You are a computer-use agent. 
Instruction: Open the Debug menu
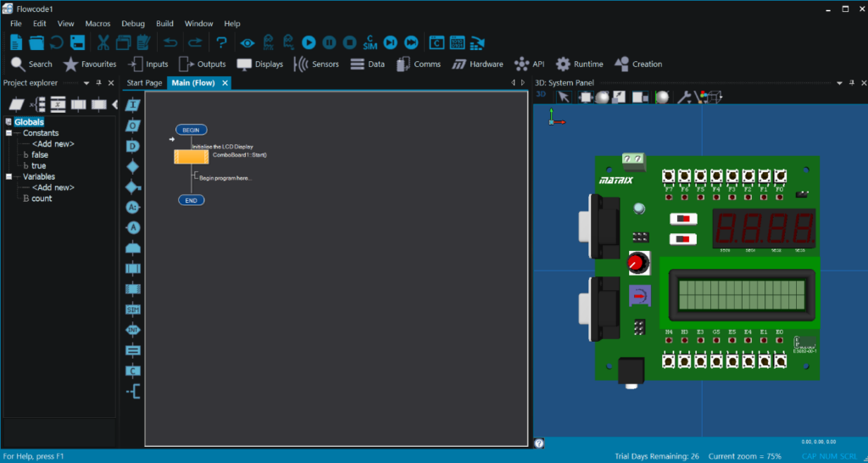point(133,24)
